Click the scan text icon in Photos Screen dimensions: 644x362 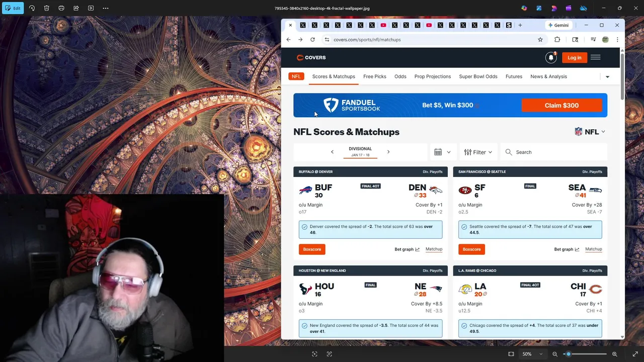pos(330,354)
